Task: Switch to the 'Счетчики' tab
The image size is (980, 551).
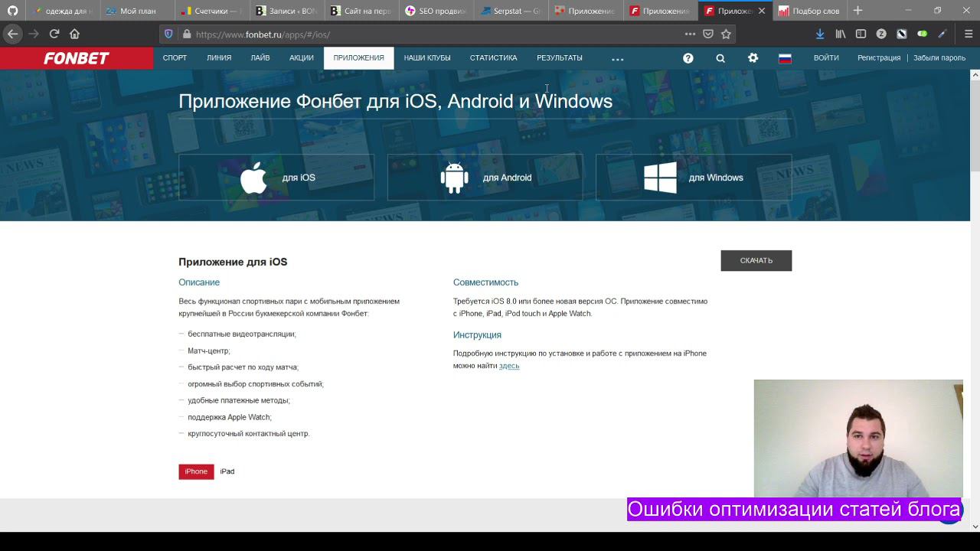Action: [211, 11]
